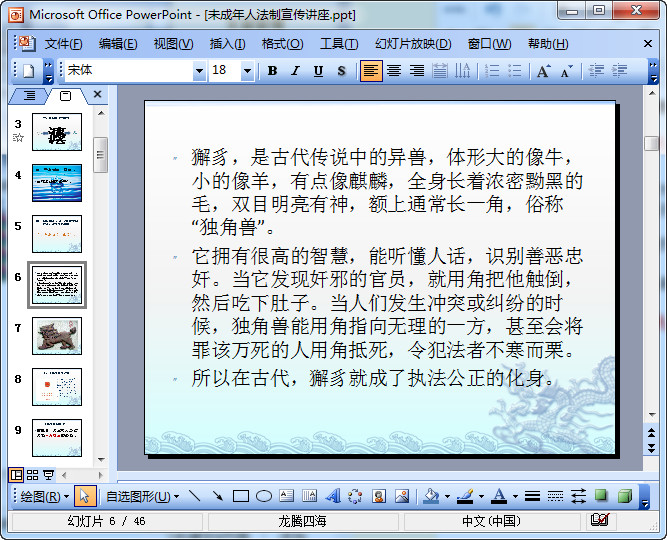667x540 pixels.
Task: Switch to the Outline tab
Action: pos(29,96)
